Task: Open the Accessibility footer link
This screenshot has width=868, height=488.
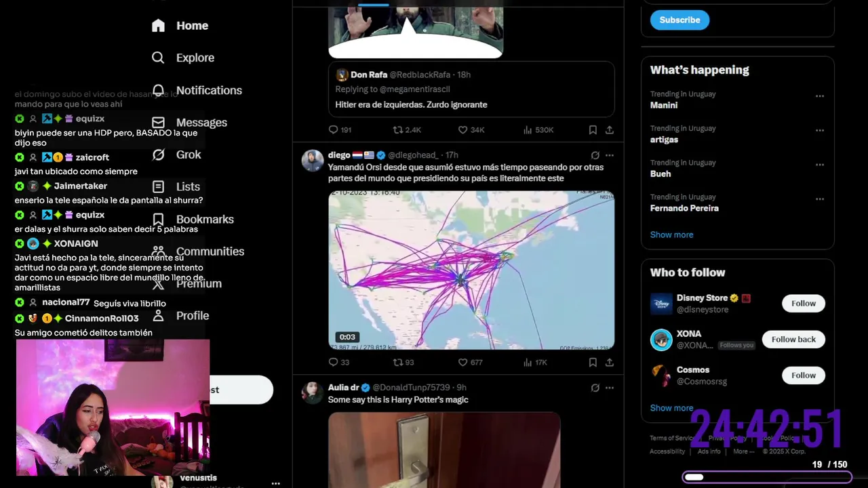Action: click(x=667, y=451)
